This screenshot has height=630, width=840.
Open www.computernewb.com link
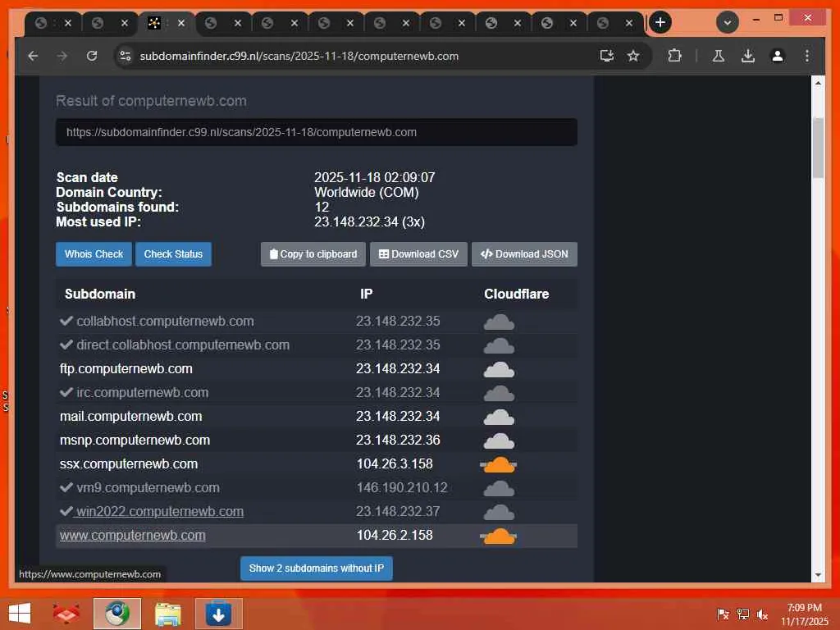coord(132,535)
